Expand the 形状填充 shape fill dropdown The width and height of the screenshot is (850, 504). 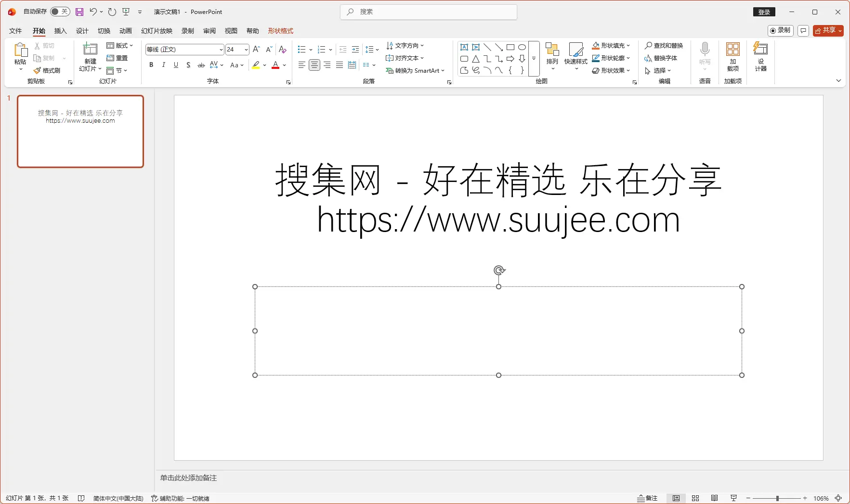pyautogui.click(x=628, y=46)
